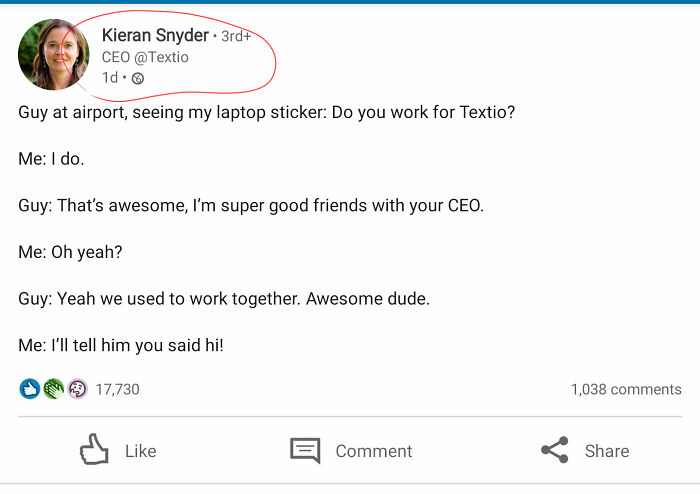The image size is (700, 494).
Task: Click the "Like" text label
Action: (x=140, y=451)
